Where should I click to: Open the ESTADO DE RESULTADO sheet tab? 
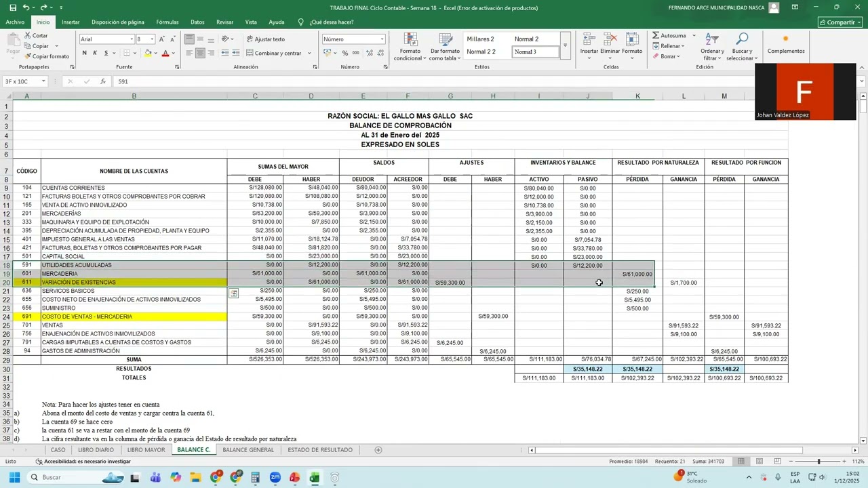click(320, 450)
